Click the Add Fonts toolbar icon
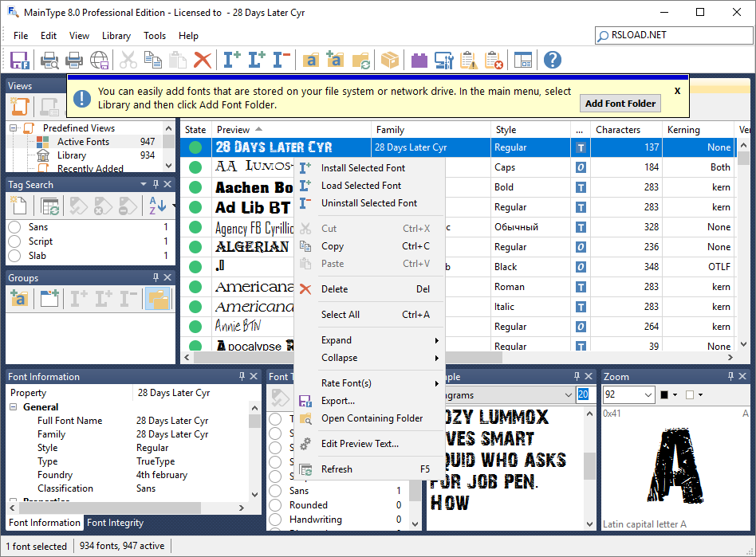The width and height of the screenshot is (756, 557). click(310, 61)
